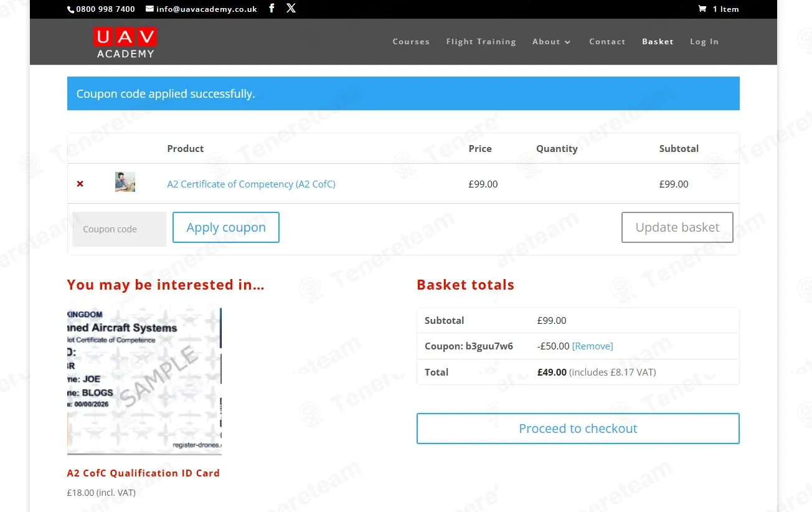
Task: Click 'Coupon code applied successfully.' message
Action: (x=166, y=94)
